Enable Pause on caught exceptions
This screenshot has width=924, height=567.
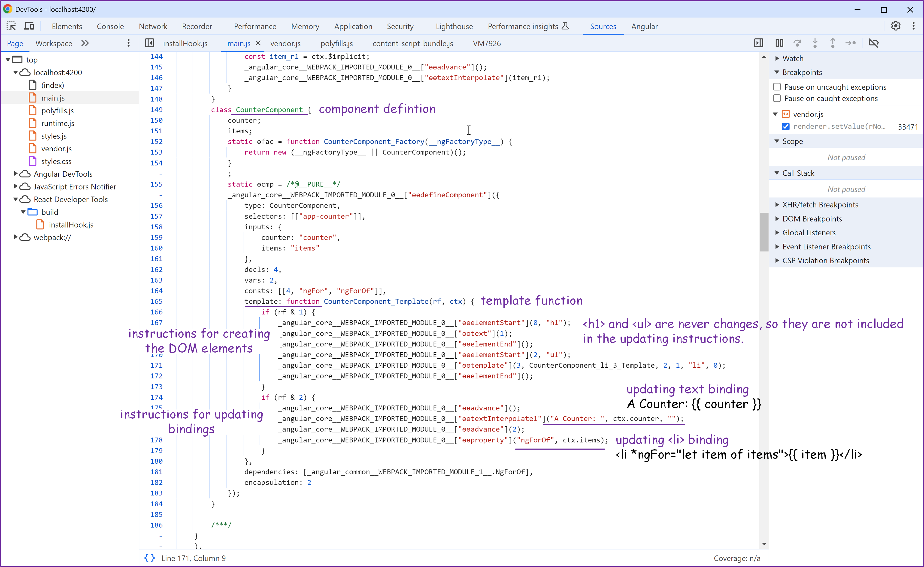point(777,98)
